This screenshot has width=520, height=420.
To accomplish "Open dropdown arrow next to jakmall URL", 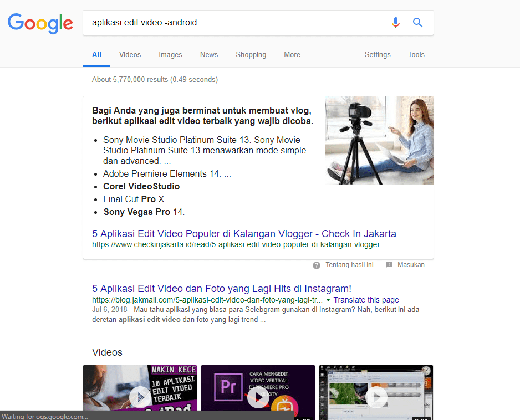I will 328,300.
